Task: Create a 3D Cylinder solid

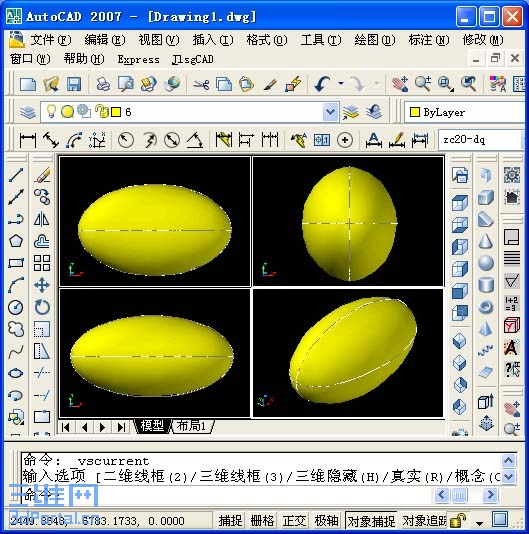Action: point(486,285)
